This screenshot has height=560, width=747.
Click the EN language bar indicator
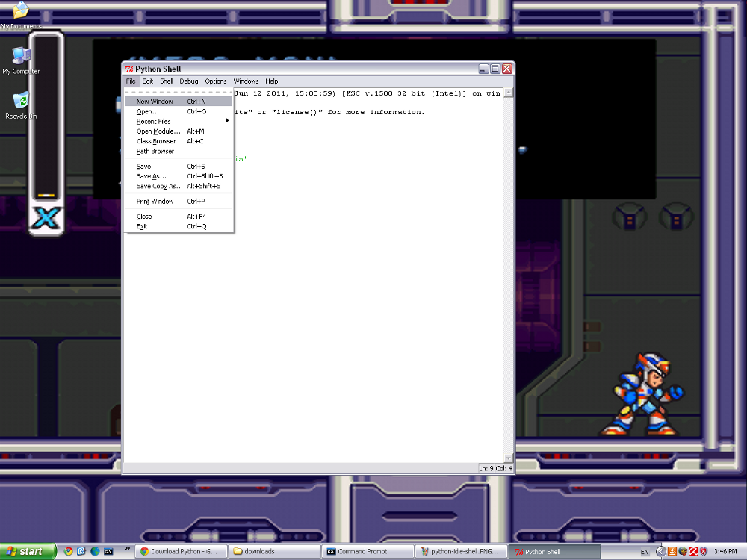pyautogui.click(x=645, y=552)
